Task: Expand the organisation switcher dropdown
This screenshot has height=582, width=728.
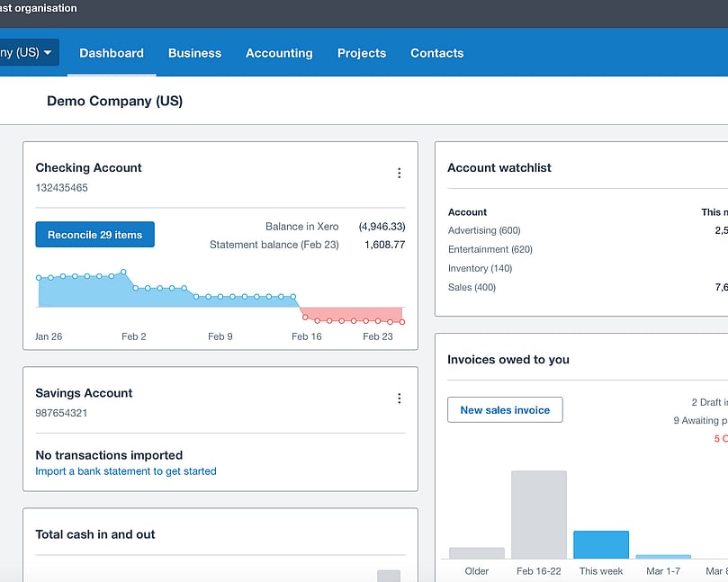Action: click(x=29, y=53)
